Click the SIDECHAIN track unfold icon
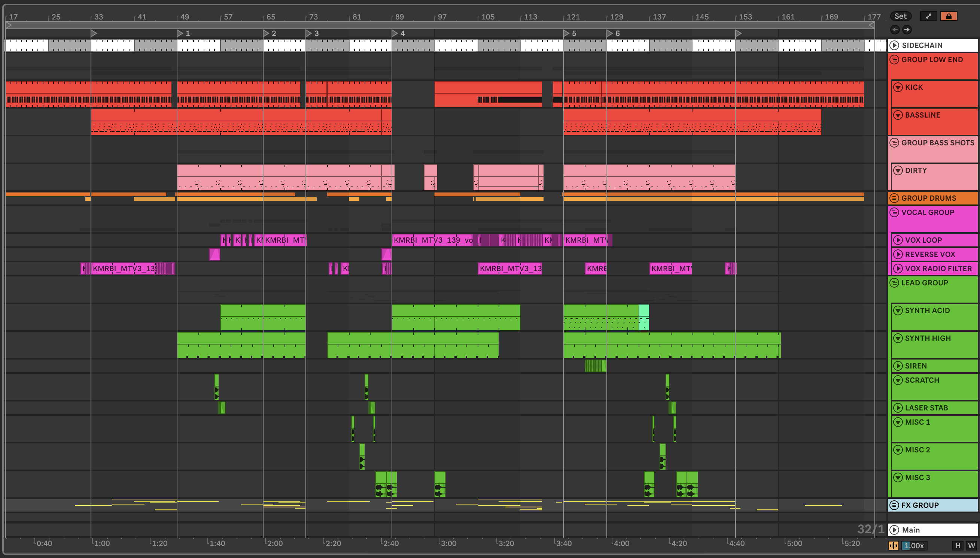This screenshot has width=980, height=558. pos(894,45)
